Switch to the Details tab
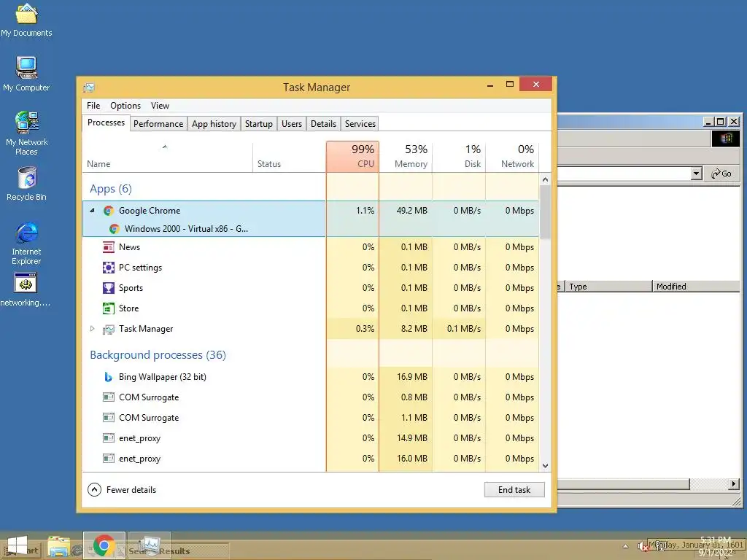This screenshot has width=747, height=560. point(323,124)
